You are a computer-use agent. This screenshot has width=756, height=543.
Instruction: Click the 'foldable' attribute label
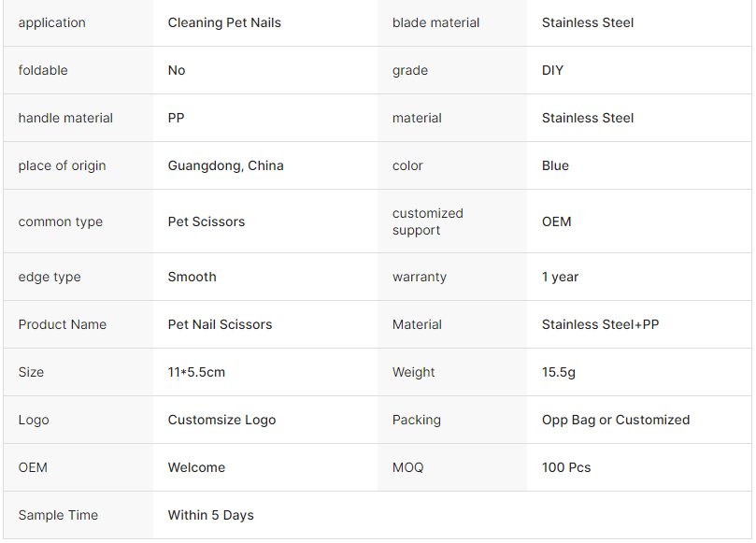click(43, 70)
